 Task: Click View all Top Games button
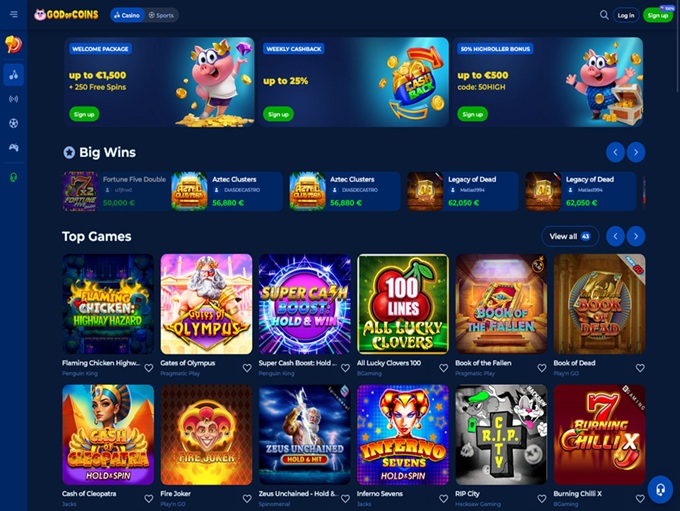[x=570, y=236]
